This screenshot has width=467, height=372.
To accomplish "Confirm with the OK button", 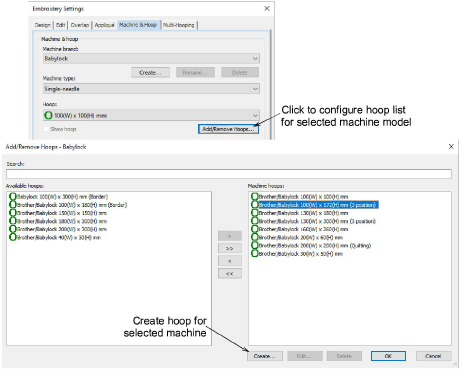I will (x=388, y=356).
